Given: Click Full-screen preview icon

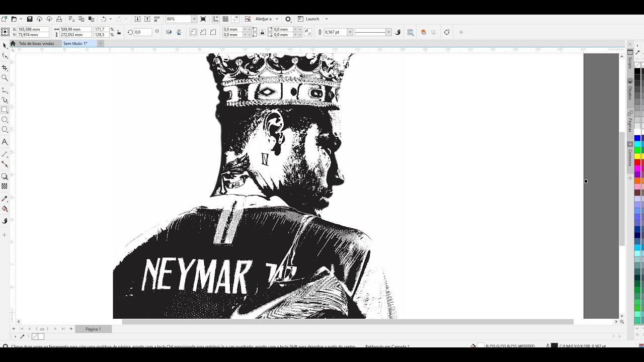Looking at the screenshot, I should (x=203, y=19).
